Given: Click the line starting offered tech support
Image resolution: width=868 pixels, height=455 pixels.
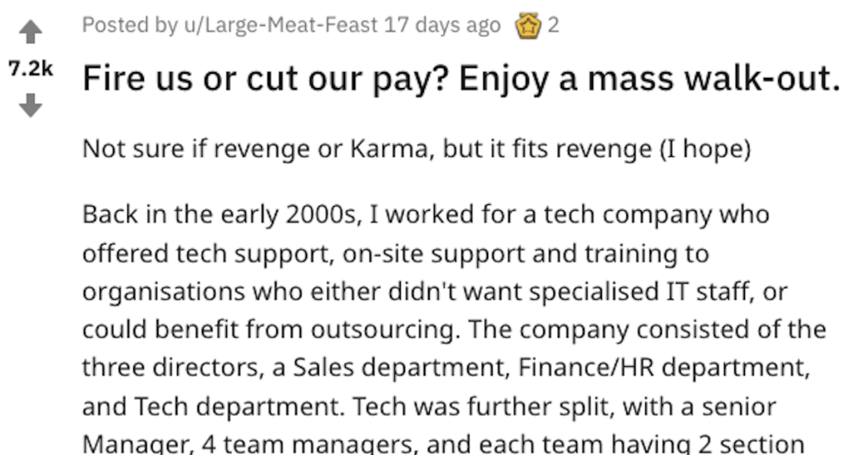Looking at the screenshot, I should click(396, 253).
